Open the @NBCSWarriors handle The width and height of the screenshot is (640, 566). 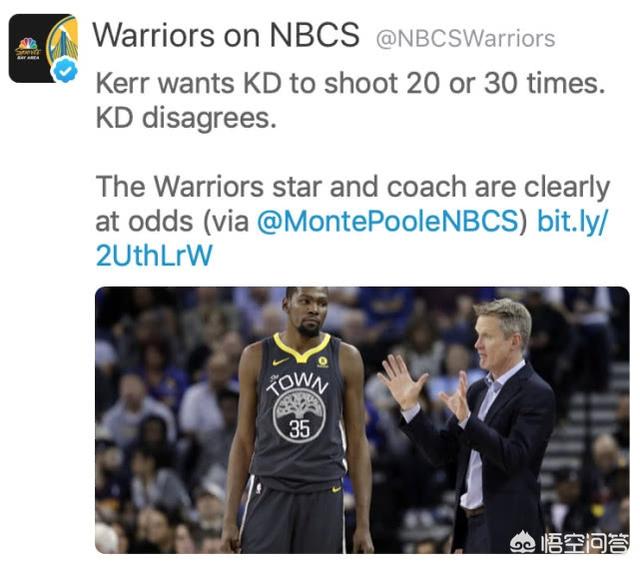point(465,39)
